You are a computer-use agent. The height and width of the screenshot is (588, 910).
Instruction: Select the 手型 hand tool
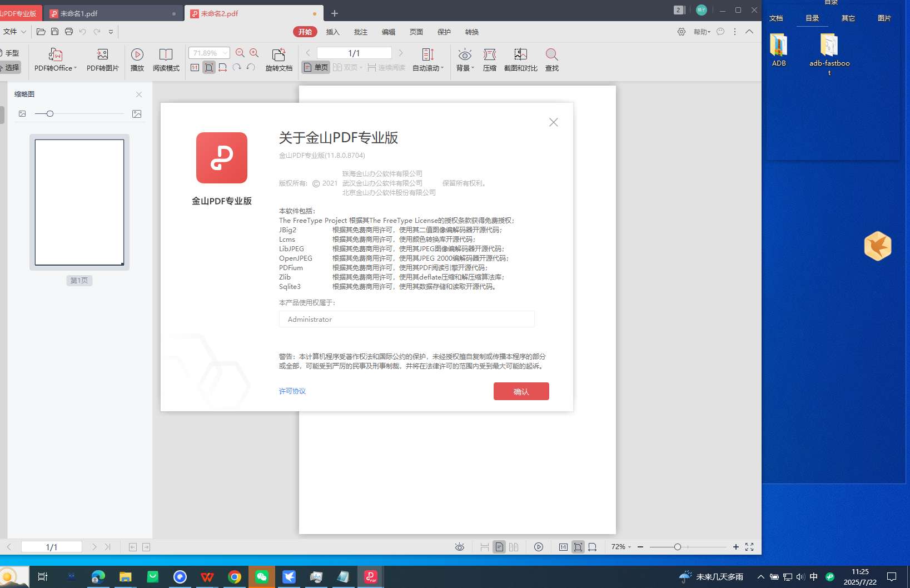[10, 53]
